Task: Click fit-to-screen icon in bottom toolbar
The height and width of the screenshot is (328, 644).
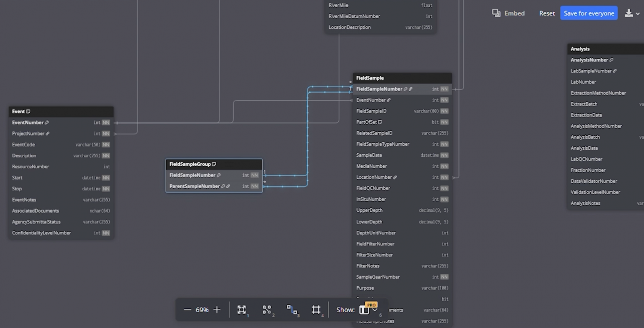Action: [x=242, y=310]
